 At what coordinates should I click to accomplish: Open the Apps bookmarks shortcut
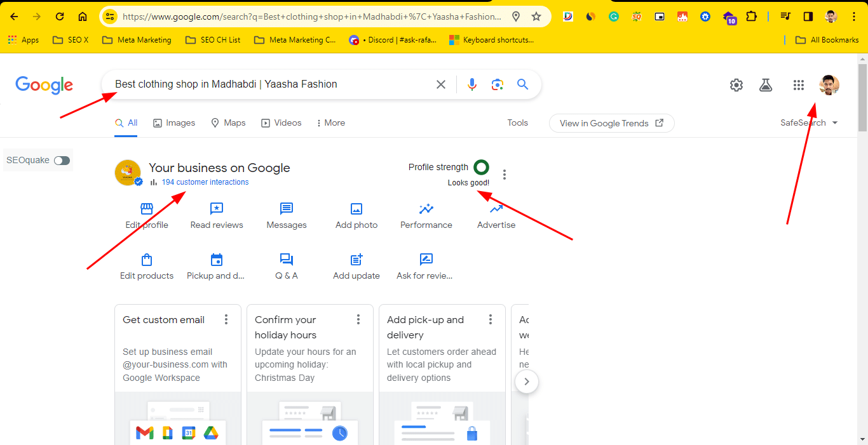(x=24, y=40)
